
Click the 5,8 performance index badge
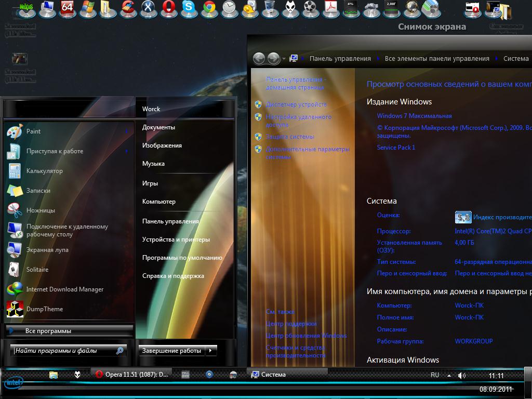click(x=463, y=217)
